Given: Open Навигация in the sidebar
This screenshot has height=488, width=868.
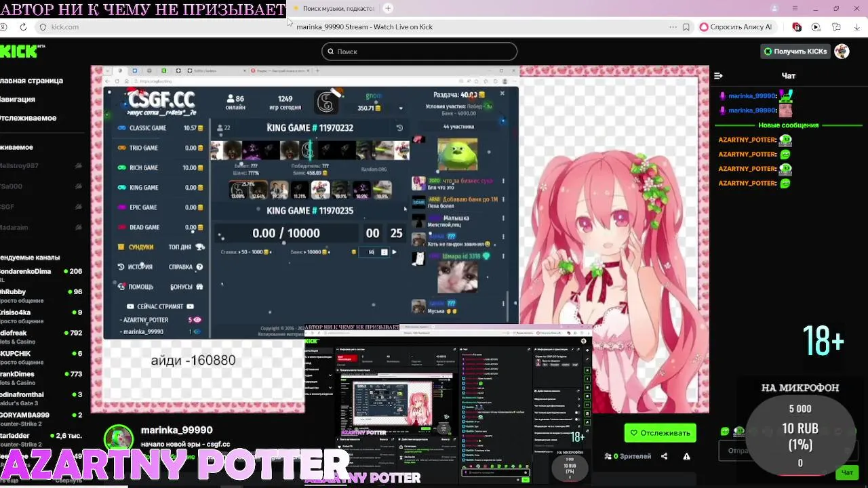Looking at the screenshot, I should [x=18, y=99].
